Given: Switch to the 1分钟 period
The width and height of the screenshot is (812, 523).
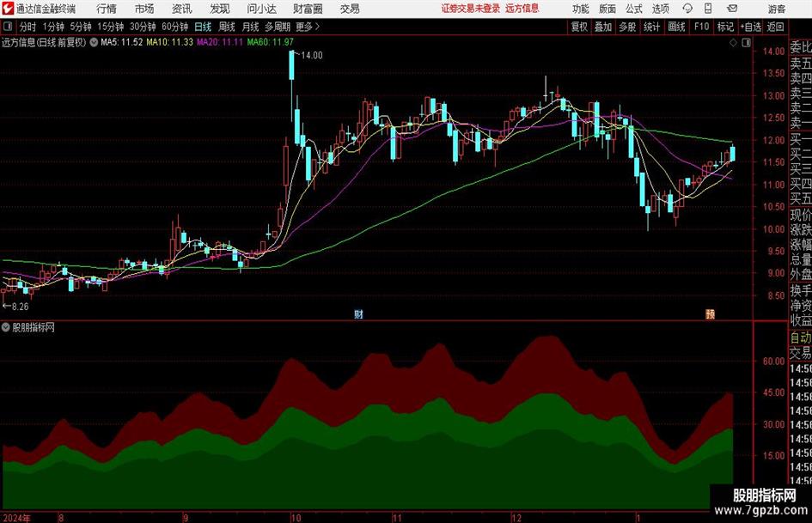Looking at the screenshot, I should click(52, 27).
